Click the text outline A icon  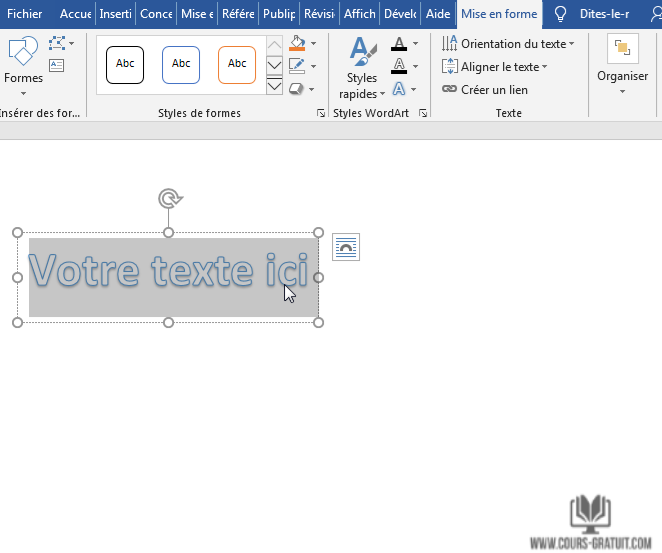click(x=399, y=66)
